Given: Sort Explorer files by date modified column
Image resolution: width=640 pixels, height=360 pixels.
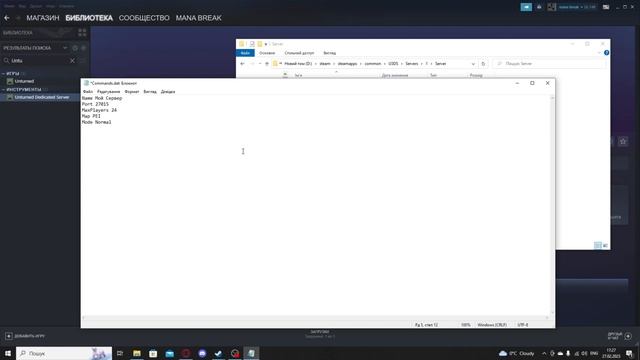Looking at the screenshot, I should pyautogui.click(x=395, y=76).
